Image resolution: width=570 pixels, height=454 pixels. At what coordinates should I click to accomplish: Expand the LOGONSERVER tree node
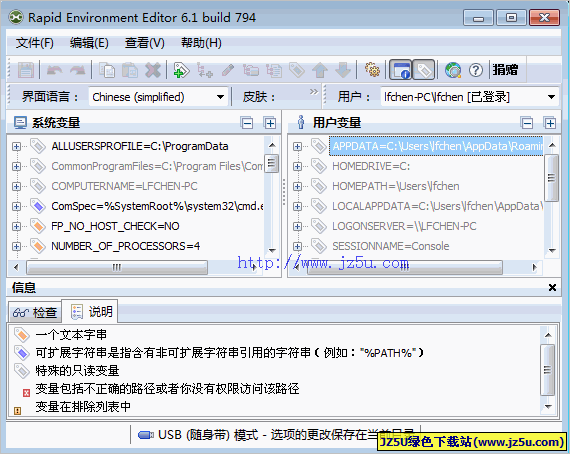click(297, 226)
